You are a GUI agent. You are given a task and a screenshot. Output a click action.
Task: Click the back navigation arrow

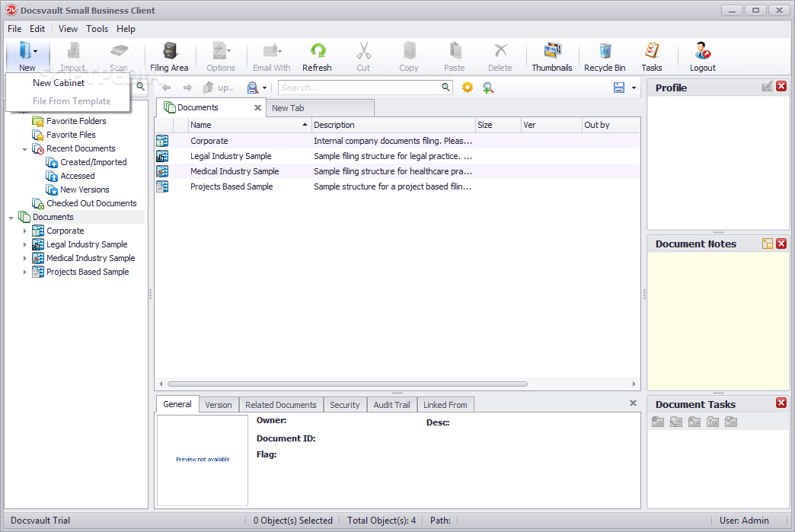point(166,88)
